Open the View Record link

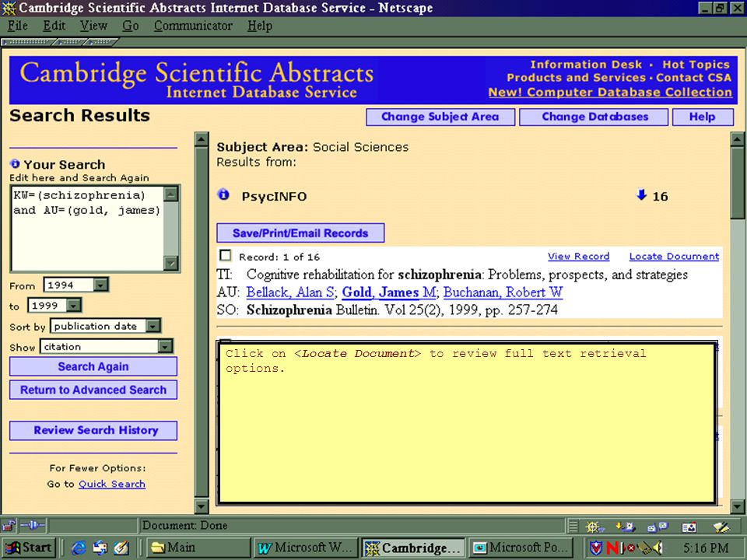[x=578, y=256]
